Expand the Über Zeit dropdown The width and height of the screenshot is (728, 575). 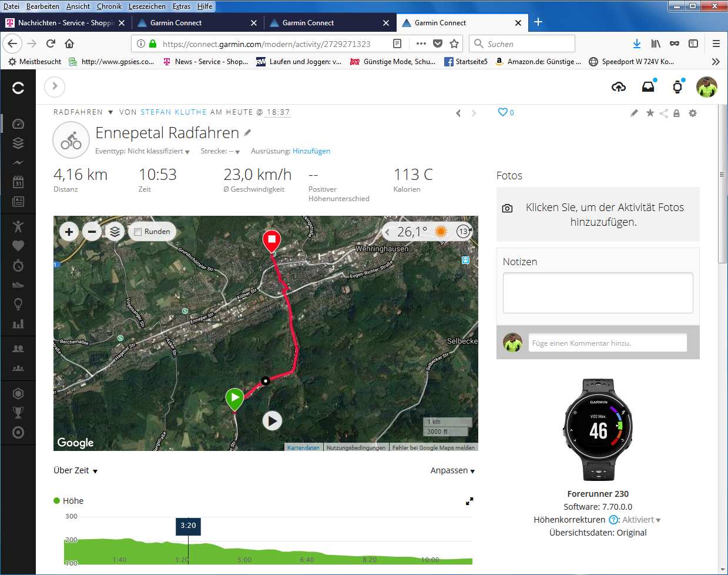click(x=75, y=470)
